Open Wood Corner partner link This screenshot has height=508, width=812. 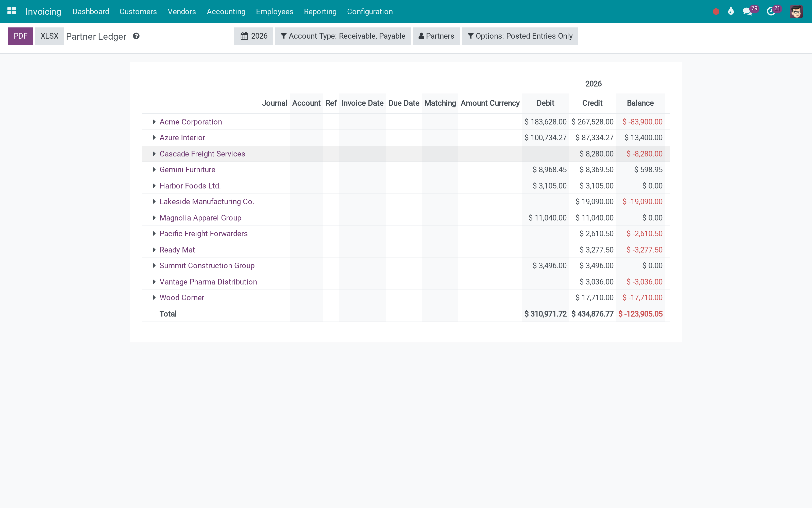(x=181, y=297)
